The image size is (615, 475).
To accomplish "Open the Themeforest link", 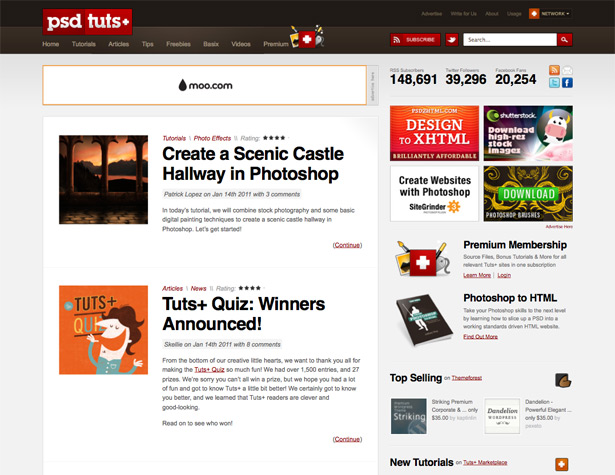I will point(467,378).
